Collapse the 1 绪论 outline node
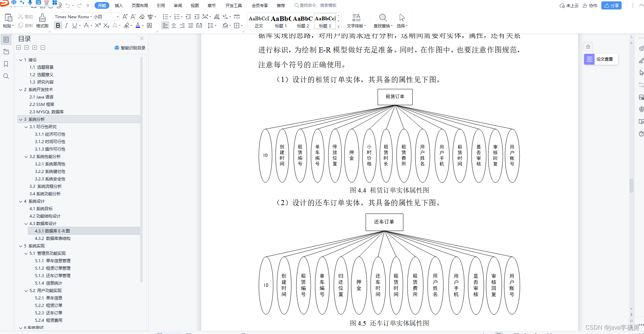This screenshot has width=644, height=334. [21, 60]
